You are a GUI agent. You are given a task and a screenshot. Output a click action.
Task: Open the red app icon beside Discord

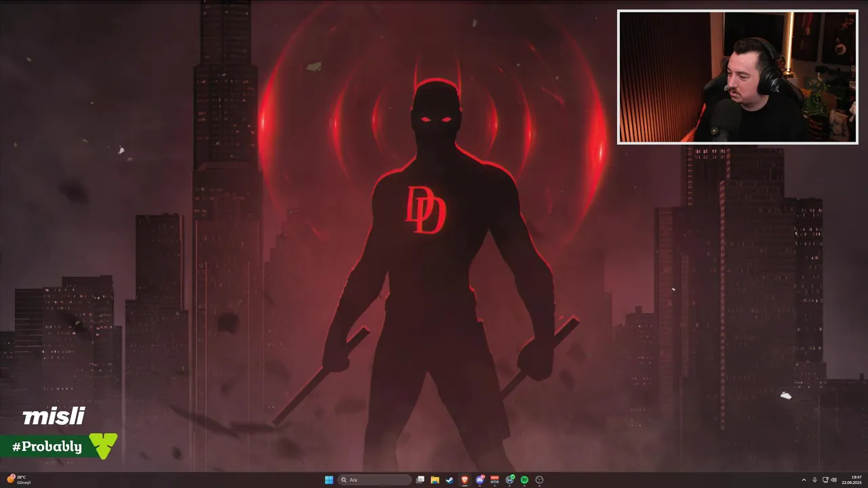494,480
